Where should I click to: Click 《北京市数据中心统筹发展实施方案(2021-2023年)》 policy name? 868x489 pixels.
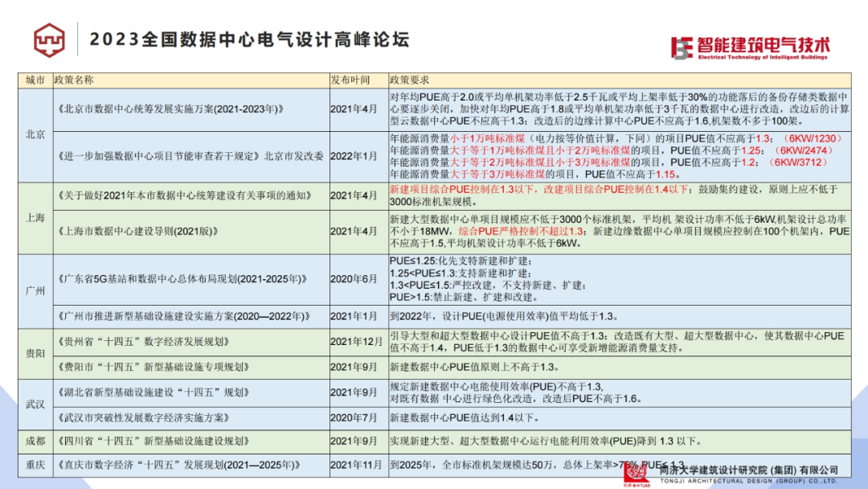(x=171, y=109)
